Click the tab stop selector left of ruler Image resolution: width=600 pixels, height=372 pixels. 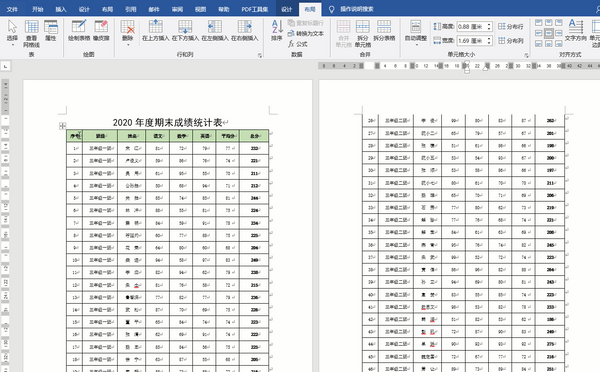(5, 66)
